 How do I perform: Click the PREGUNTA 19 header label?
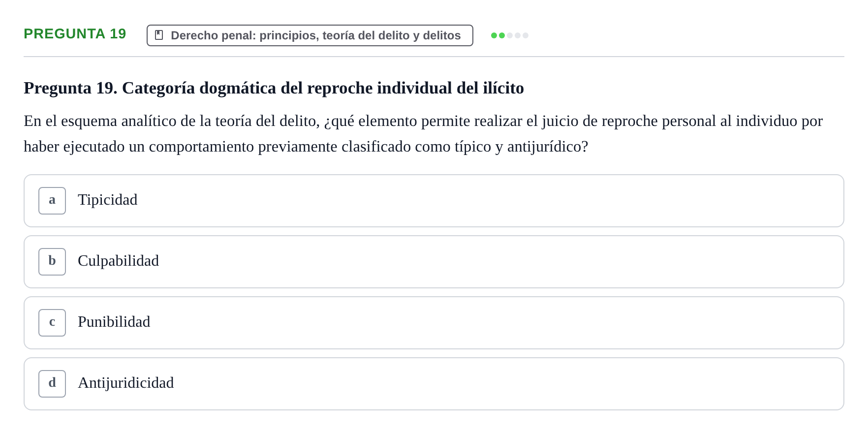click(75, 33)
